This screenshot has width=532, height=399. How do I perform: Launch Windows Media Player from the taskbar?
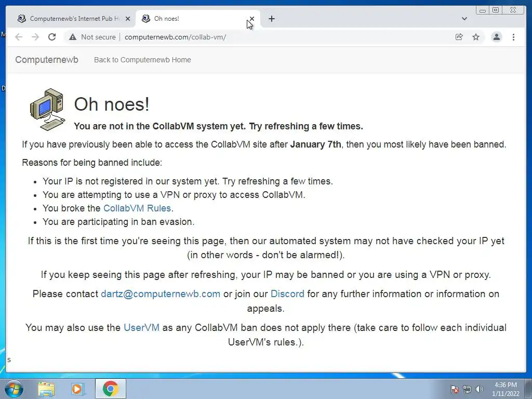click(x=77, y=389)
